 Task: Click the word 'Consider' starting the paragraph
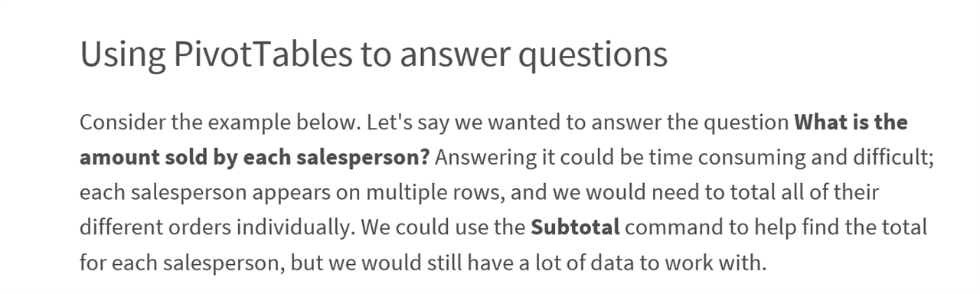119,122
